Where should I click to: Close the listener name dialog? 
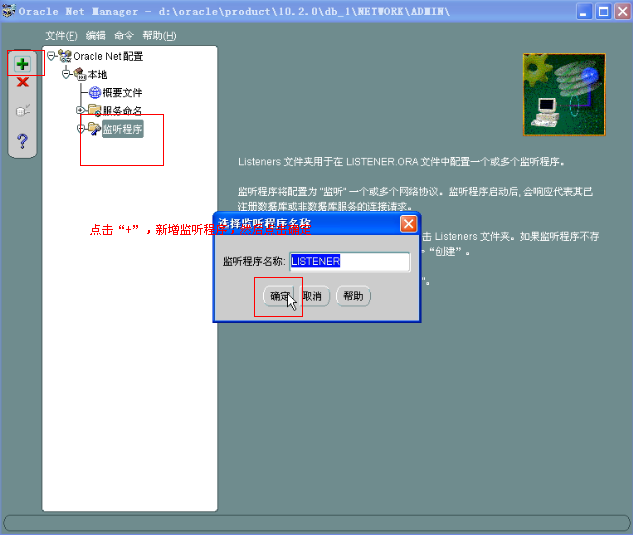[409, 224]
